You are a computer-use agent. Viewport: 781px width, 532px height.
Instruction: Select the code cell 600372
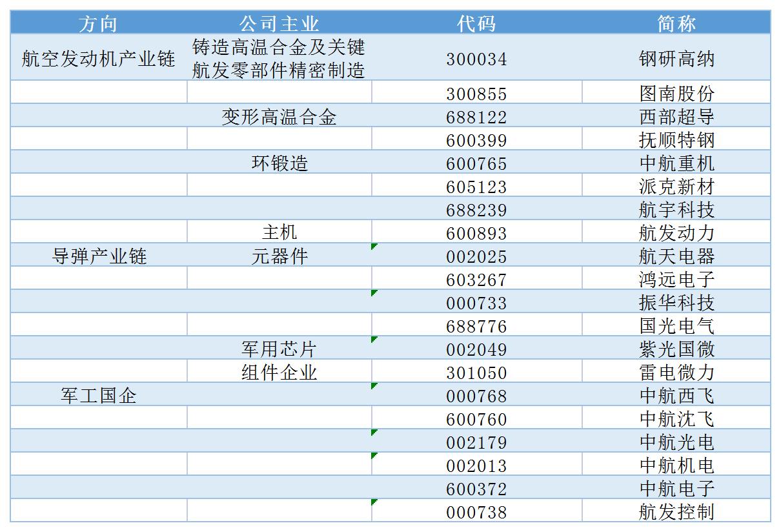click(x=476, y=487)
